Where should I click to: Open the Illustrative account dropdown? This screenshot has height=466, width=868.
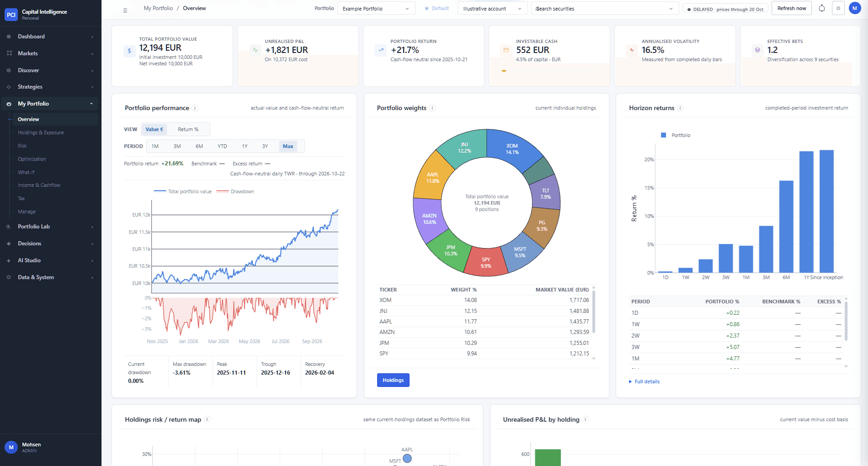pyautogui.click(x=492, y=9)
